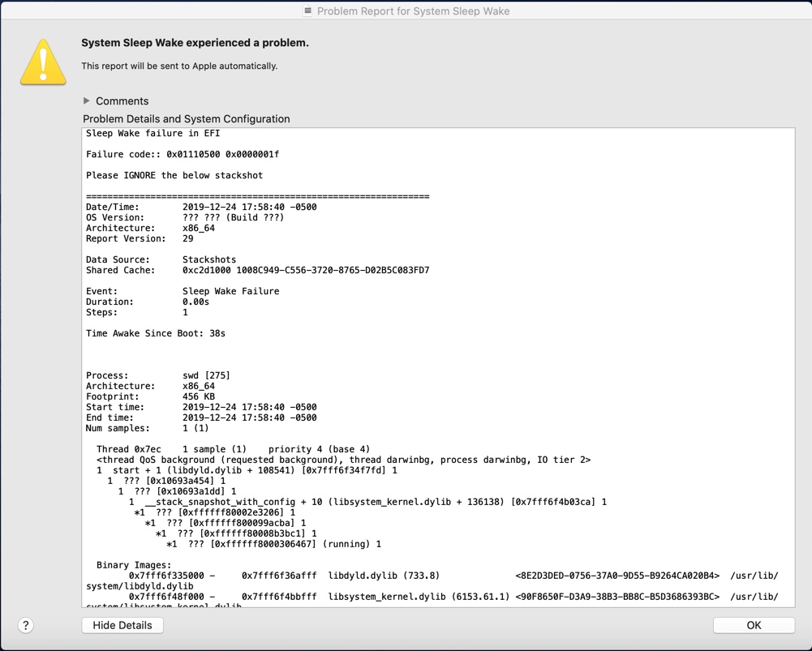The height and width of the screenshot is (651, 812).
Task: Click the __stack_snapshot_with_config stack frame
Action: [367, 502]
